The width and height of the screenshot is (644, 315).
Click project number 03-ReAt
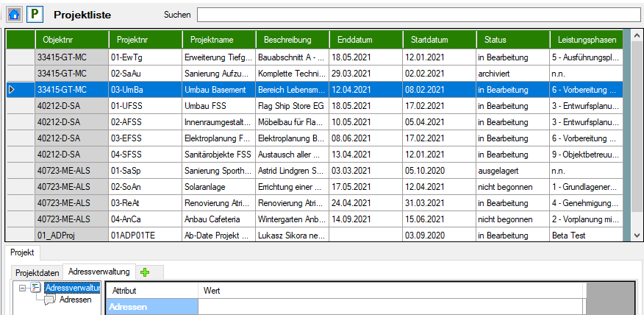tap(146, 203)
